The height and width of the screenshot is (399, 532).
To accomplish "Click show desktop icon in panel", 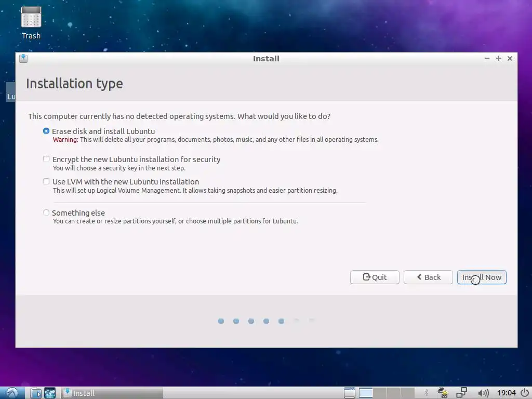I will (x=350, y=393).
